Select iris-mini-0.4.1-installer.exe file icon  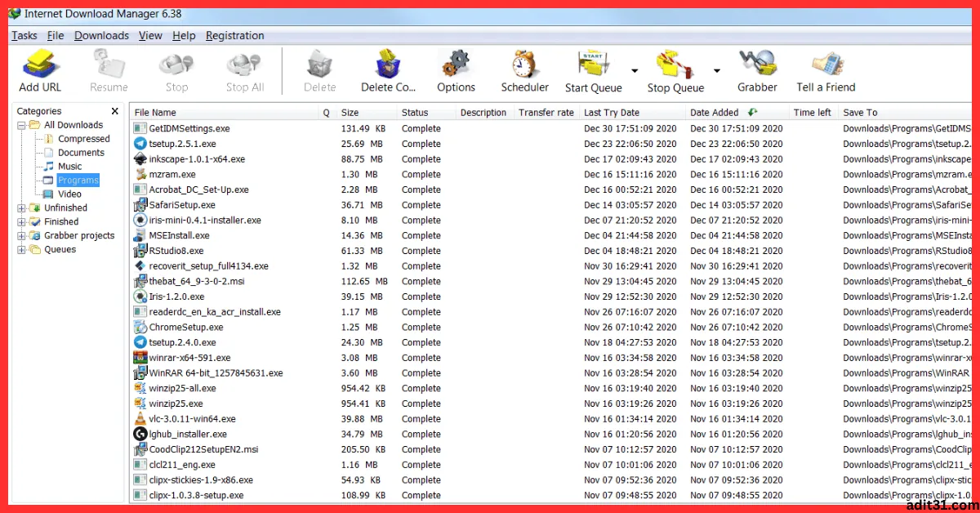pos(140,221)
